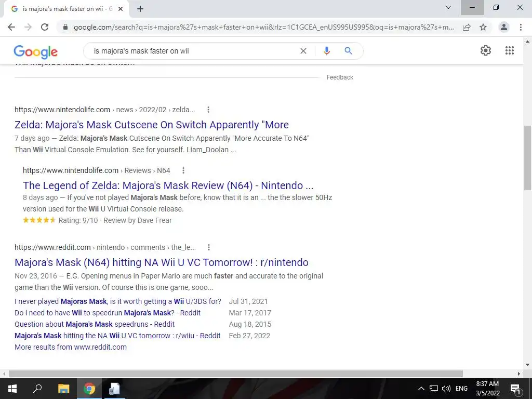
Task: Open 'I never played Majoras Mask' link
Action: coord(118,301)
